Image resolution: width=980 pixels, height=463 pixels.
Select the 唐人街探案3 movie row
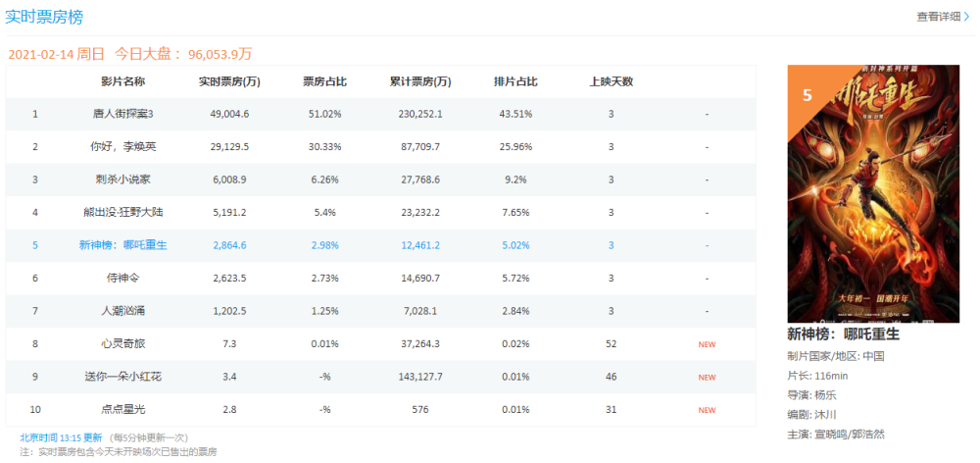pos(380,114)
